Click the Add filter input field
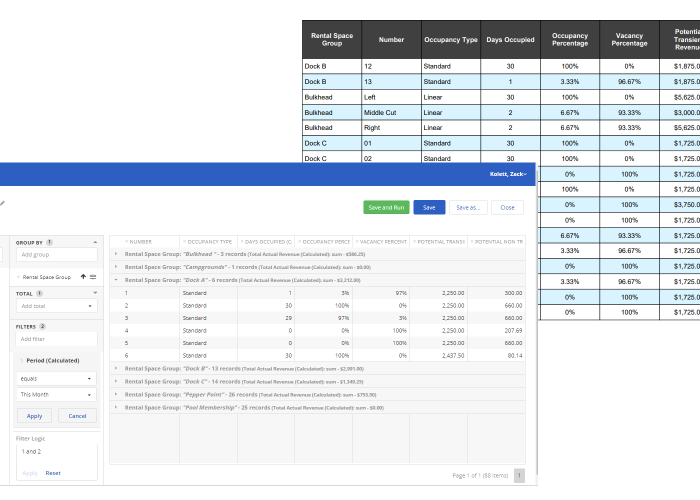Image resolution: width=700 pixels, height=500 pixels. coord(57,339)
